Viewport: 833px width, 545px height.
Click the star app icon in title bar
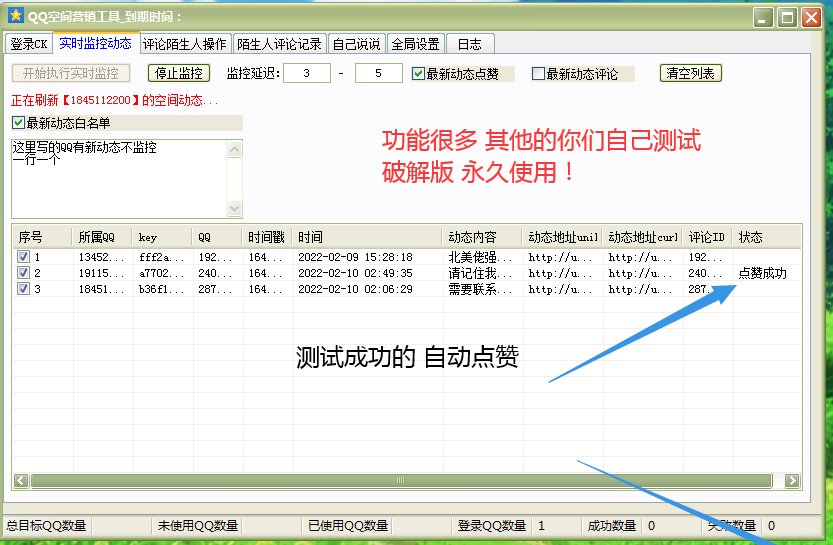point(16,16)
